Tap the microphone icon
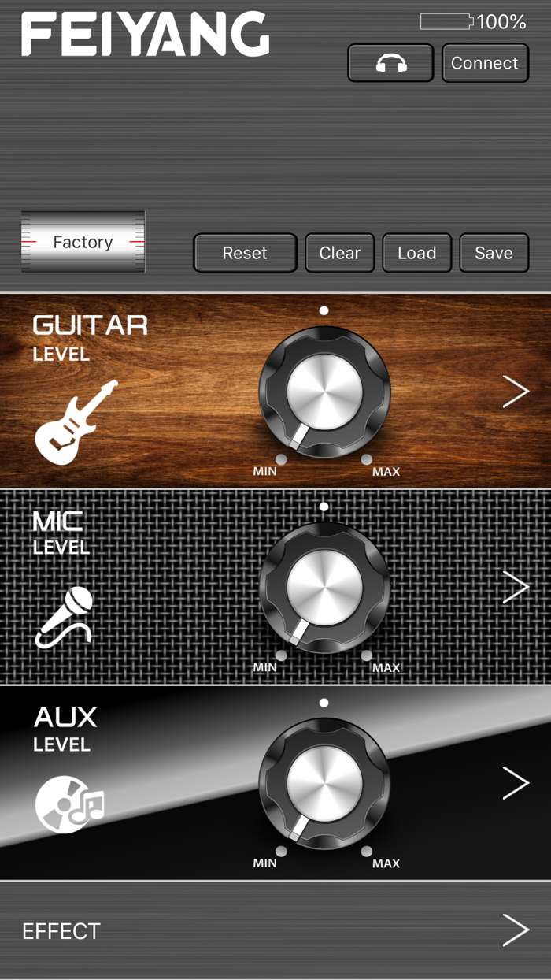551x980 pixels. click(65, 618)
